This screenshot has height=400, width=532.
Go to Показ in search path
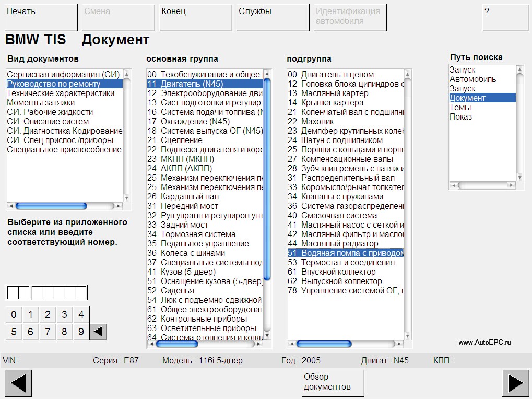click(482, 116)
